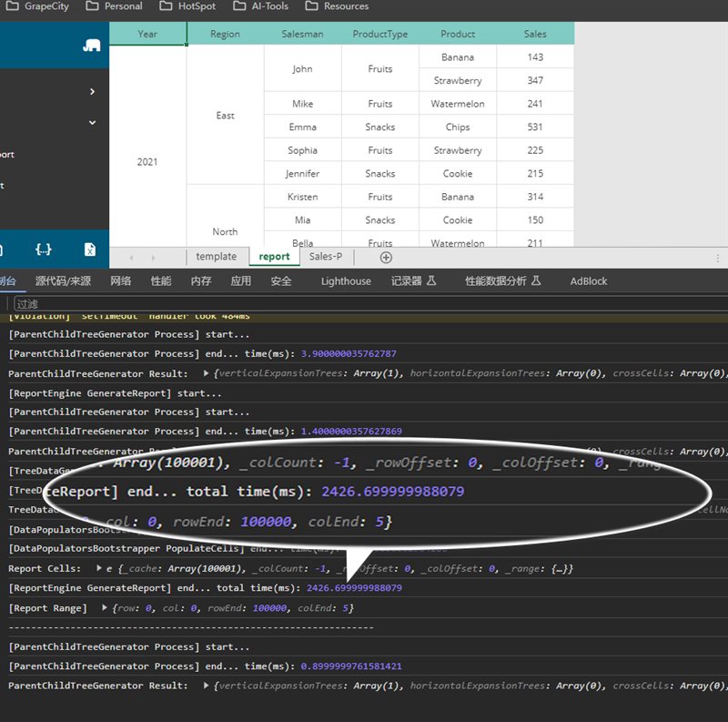Expand last ParentChildTreeGenerator Result object
The image size is (728, 722).
point(206,686)
